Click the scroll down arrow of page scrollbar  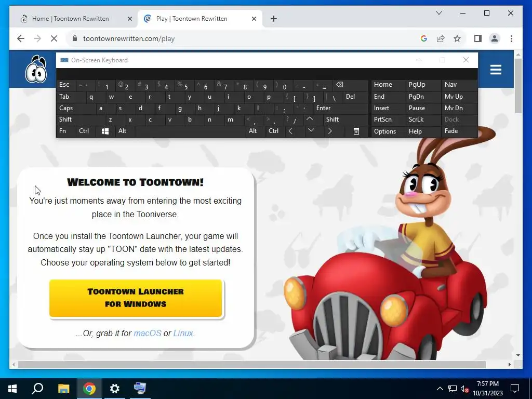tap(518, 355)
